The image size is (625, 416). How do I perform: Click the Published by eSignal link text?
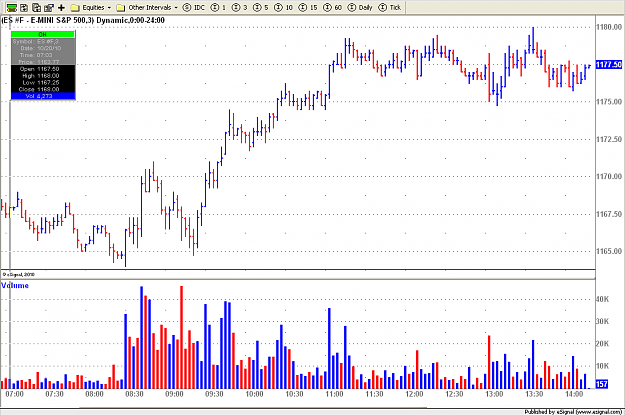pyautogui.click(x=573, y=412)
